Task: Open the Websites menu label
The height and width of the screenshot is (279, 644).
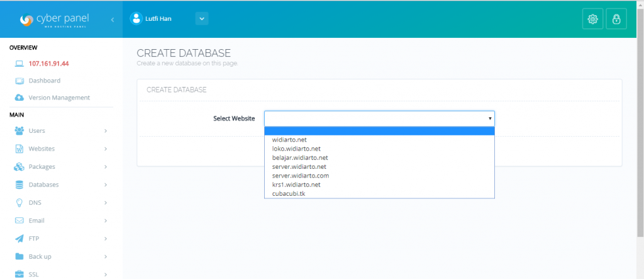Action: point(42,149)
